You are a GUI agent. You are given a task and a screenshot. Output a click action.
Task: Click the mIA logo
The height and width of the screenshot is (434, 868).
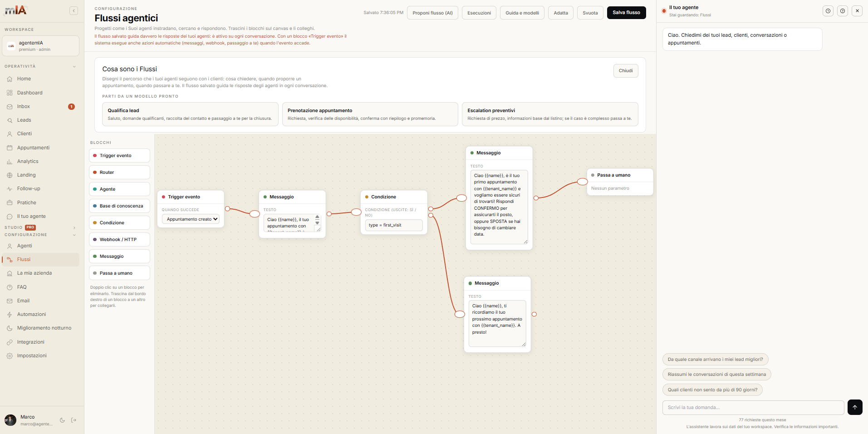[16, 10]
